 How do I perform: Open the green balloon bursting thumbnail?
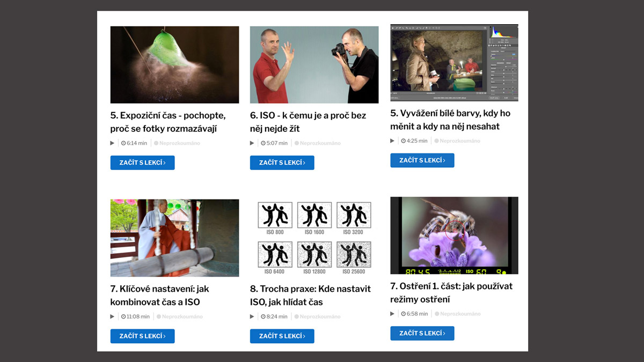(174, 65)
